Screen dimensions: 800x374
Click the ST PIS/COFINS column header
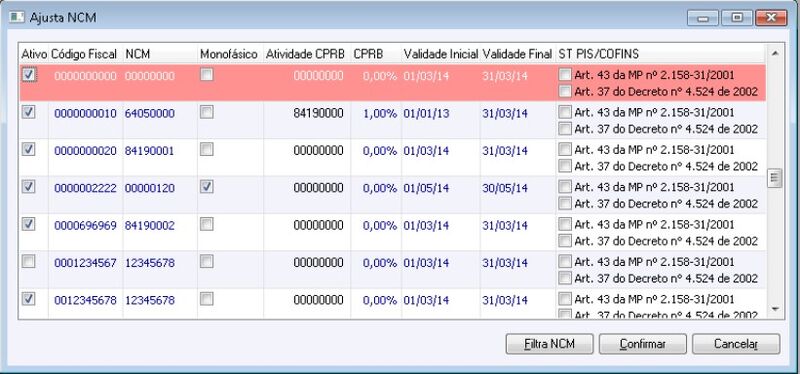click(x=660, y=54)
